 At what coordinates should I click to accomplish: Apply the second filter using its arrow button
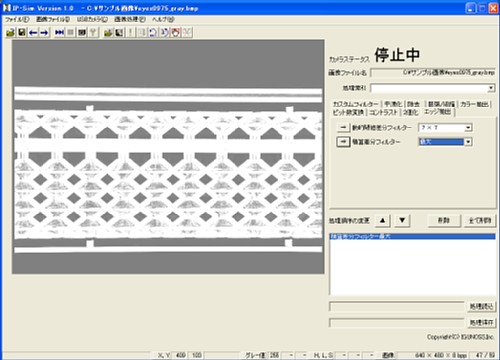tap(343, 142)
